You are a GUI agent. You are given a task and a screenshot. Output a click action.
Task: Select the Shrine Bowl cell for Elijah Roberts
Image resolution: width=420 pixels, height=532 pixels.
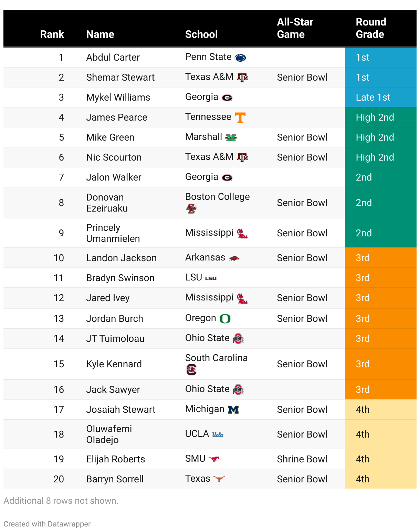click(302, 459)
